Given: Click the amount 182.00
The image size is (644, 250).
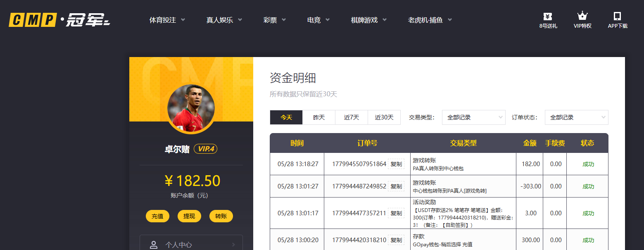Looking at the screenshot, I should (531, 164).
